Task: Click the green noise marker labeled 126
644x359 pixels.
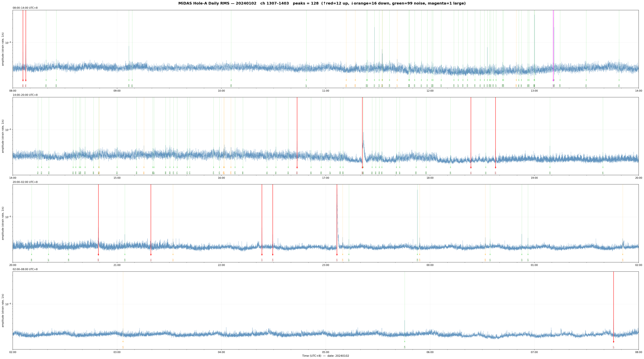Action: 405,341
